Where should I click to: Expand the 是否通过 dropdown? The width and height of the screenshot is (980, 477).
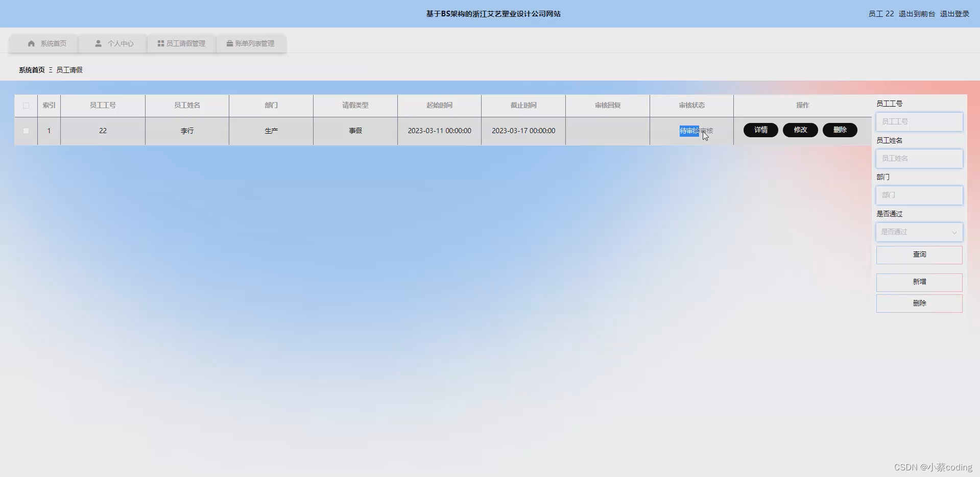pos(919,232)
